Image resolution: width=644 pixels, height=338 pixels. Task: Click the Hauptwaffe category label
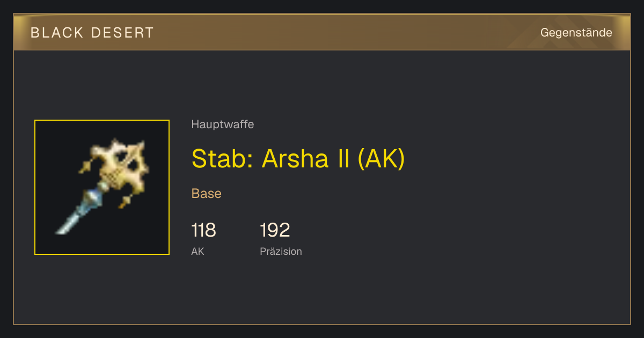[x=223, y=124]
